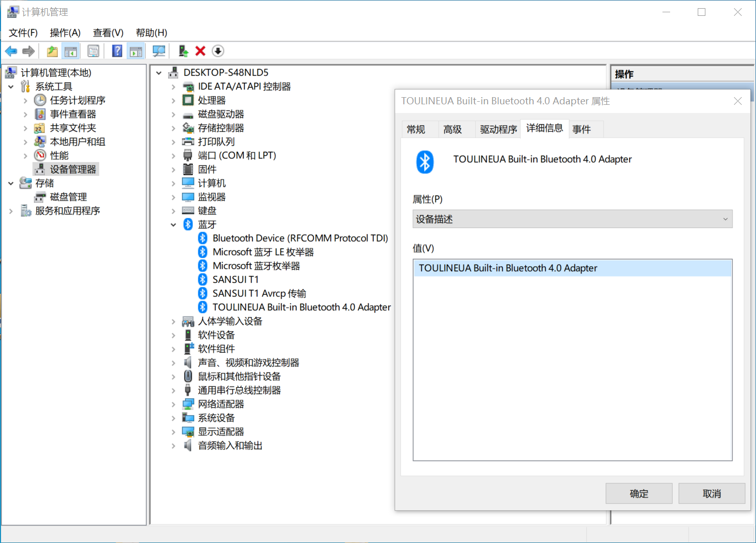Image resolution: width=756 pixels, height=543 pixels.
Task: Expand the IDE ATA/ATAPI 控制器 node
Action: [173, 86]
